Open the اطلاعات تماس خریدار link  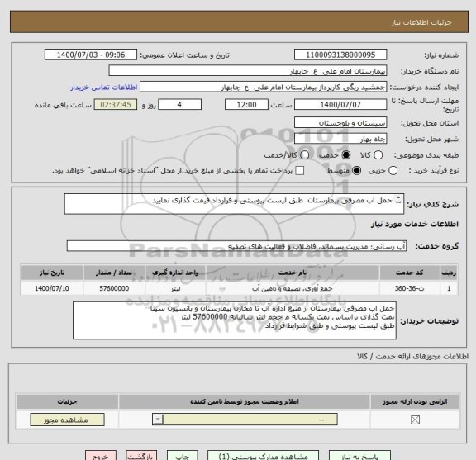[104, 88]
